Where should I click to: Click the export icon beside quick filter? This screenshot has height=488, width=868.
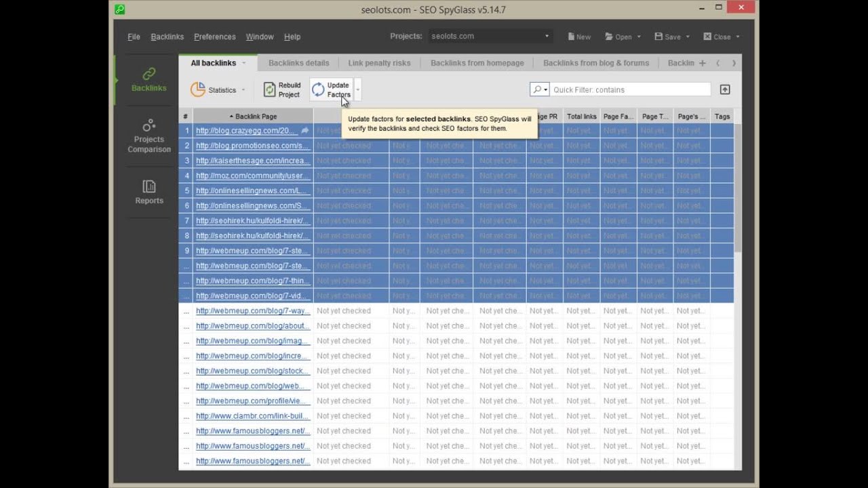pos(725,89)
